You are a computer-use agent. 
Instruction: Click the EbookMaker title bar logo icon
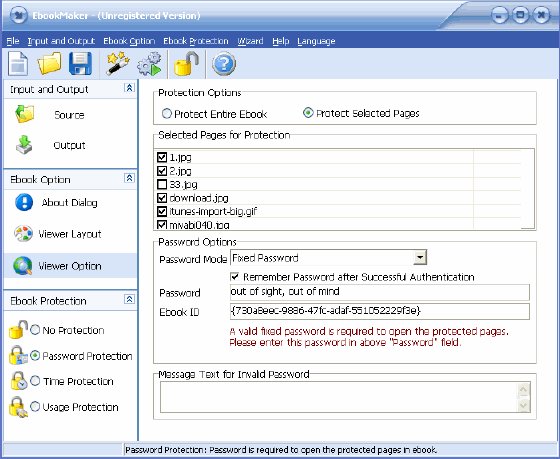point(19,15)
